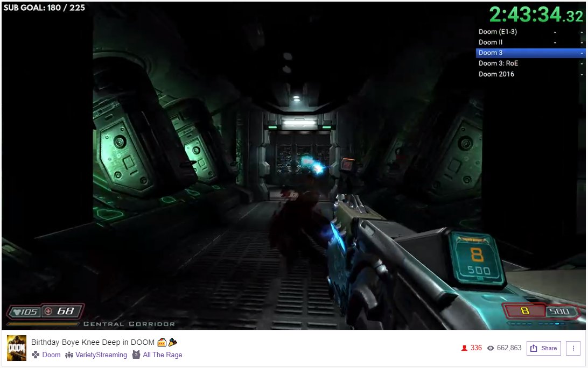Click the Central Corridor location label
This screenshot has width=588, height=368.
[129, 324]
